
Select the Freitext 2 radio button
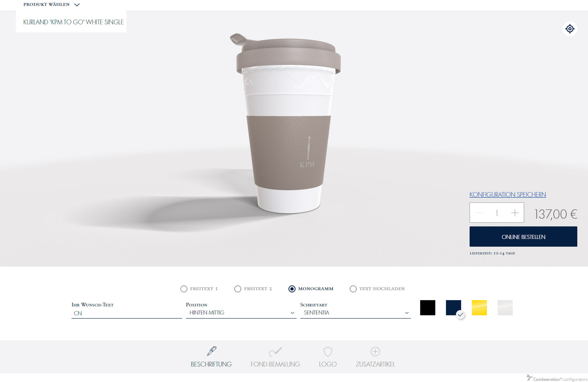(x=238, y=289)
